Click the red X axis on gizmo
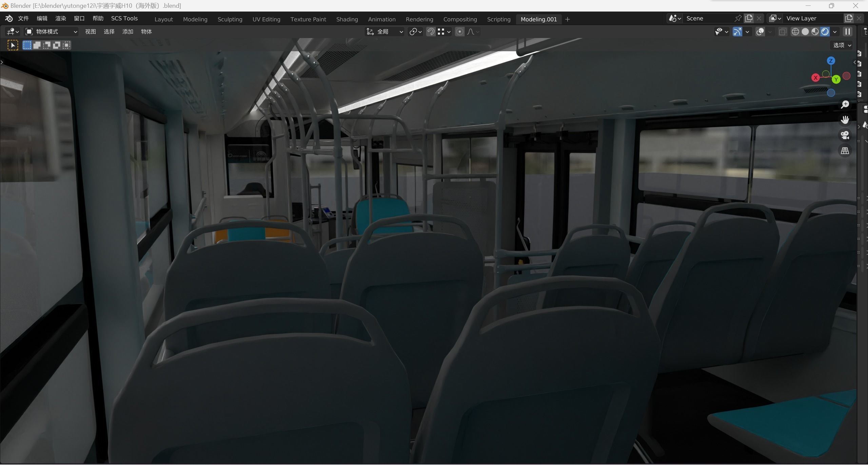 coord(815,78)
